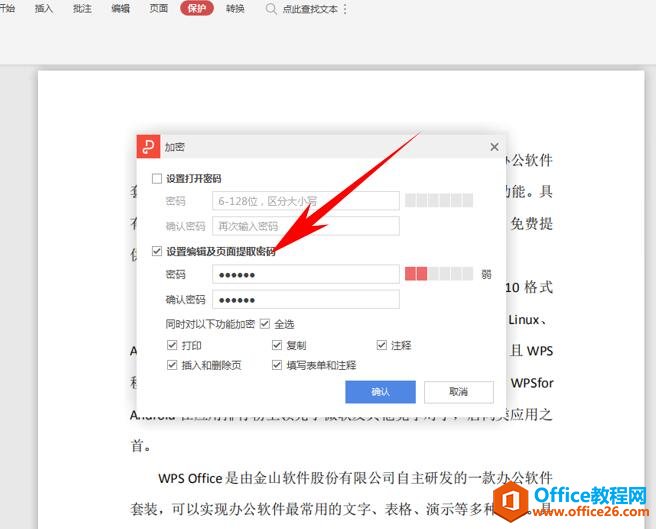Click the edit 确认密码 field with dots
The width and height of the screenshot is (656, 529).
coord(306,300)
